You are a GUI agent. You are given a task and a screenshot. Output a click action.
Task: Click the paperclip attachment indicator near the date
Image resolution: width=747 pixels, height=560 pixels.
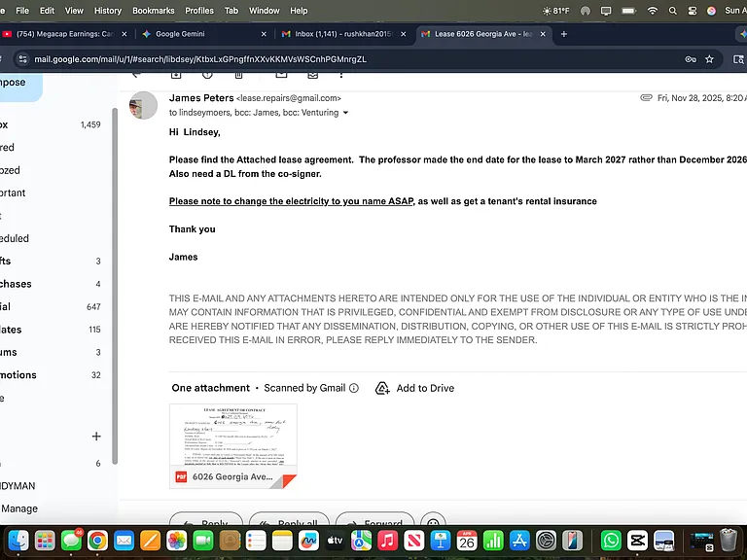point(646,97)
